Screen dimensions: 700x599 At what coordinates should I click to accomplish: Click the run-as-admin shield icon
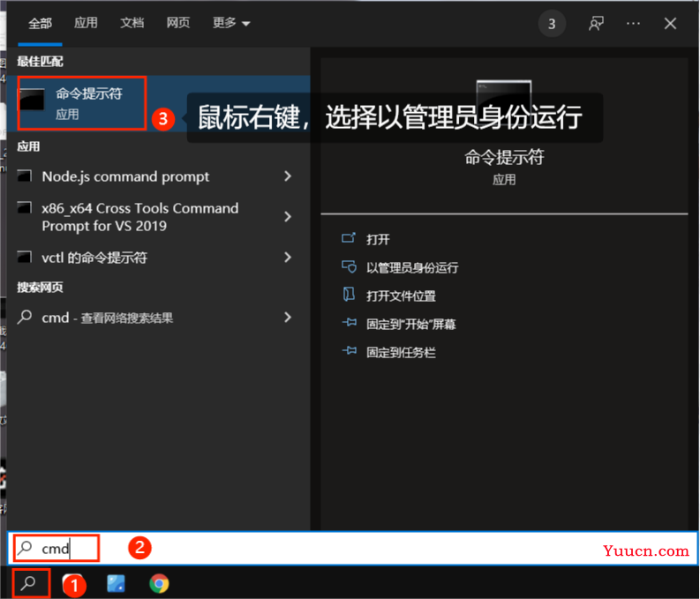[349, 266]
